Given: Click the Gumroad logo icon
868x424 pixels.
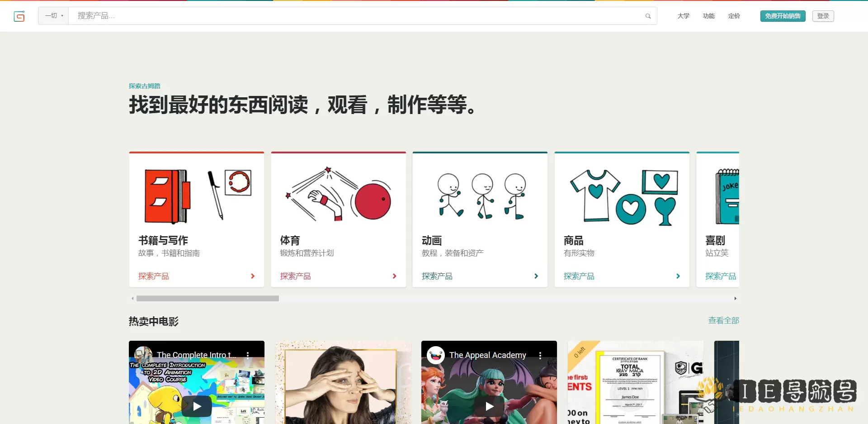Looking at the screenshot, I should click(x=19, y=16).
